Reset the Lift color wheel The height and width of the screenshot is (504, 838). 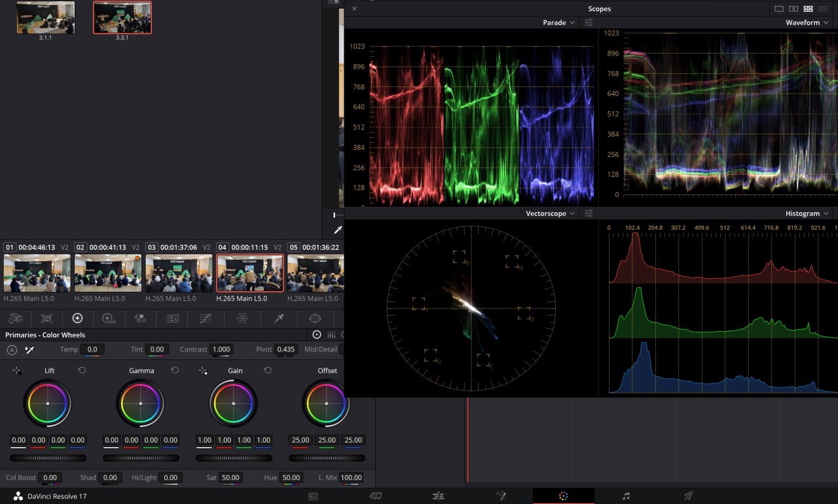(x=82, y=370)
